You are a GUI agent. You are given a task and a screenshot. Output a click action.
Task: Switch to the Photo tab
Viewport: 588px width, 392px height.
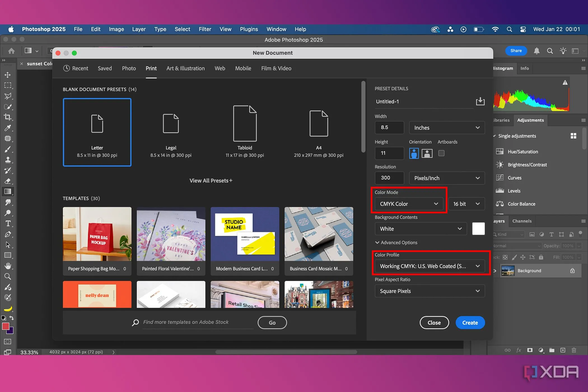coord(129,68)
